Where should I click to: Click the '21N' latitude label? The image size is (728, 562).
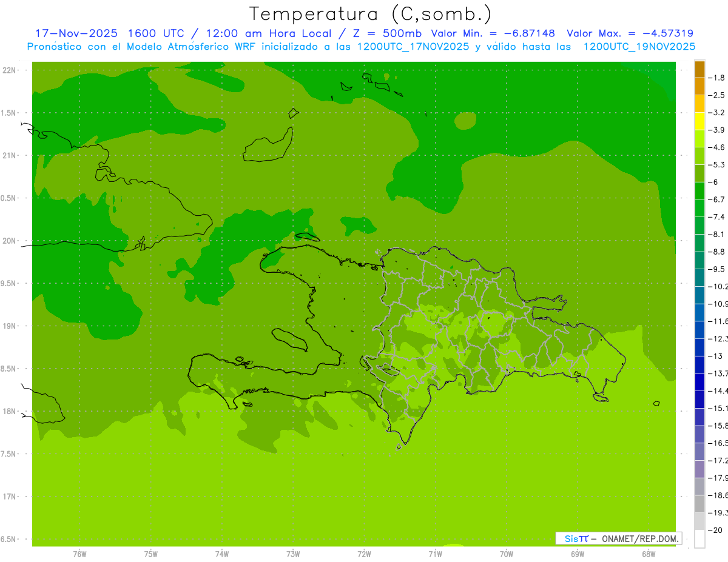click(x=10, y=156)
